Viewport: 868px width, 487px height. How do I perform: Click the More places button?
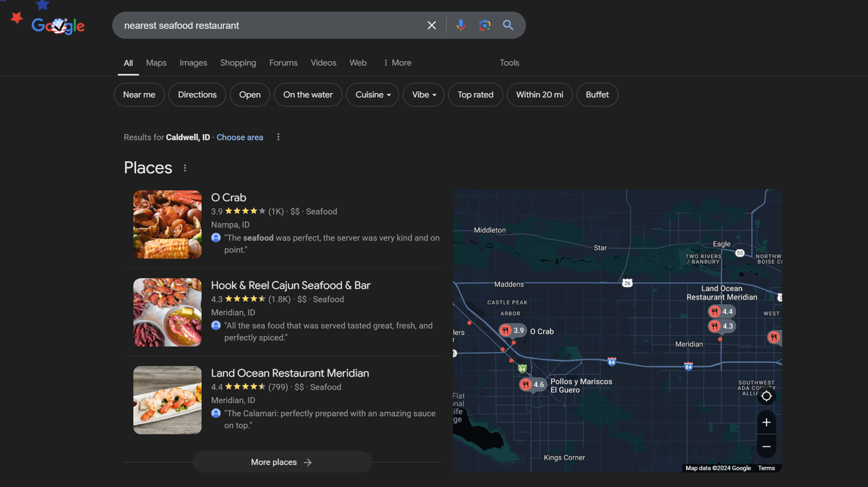point(282,462)
